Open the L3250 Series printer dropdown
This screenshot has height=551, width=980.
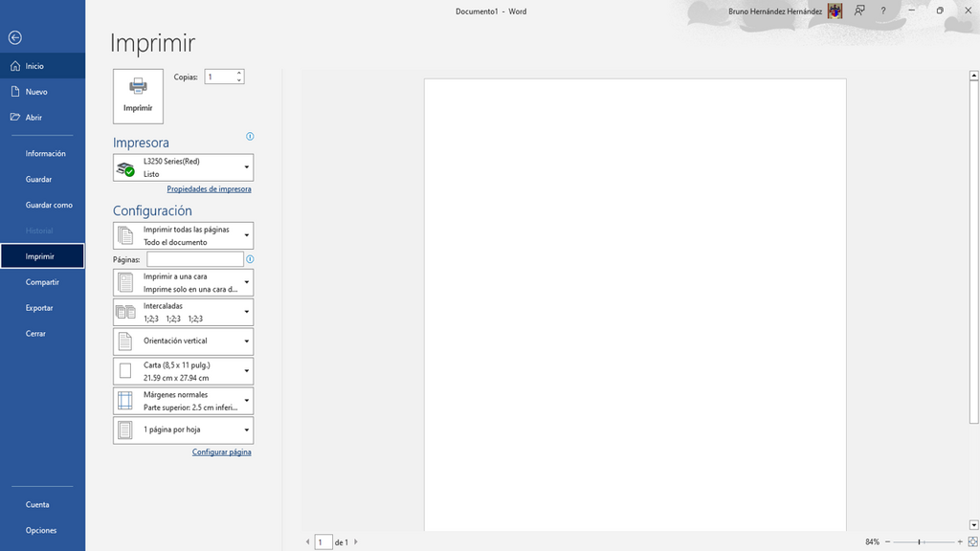[183, 167]
